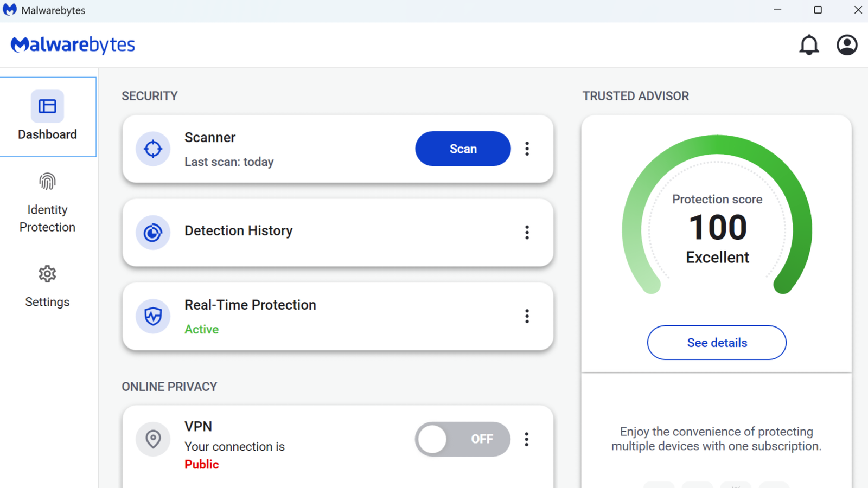Screen dimensions: 868x488
Task: Click the ONLINE PRIVACY section heading
Action: pos(169,387)
